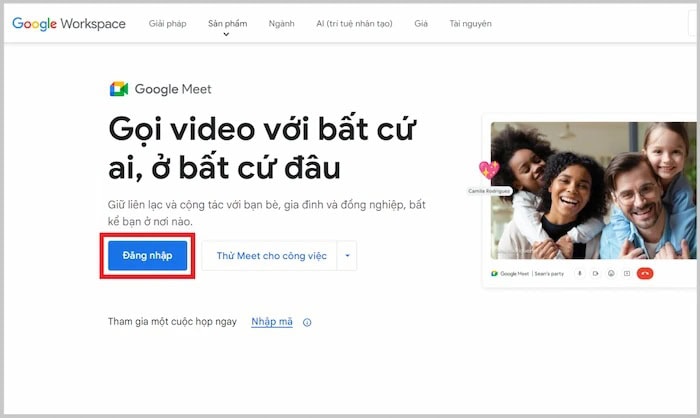Screen dimensions: 700x418
Task: Click the Google Workspace logo
Action: tap(69, 23)
